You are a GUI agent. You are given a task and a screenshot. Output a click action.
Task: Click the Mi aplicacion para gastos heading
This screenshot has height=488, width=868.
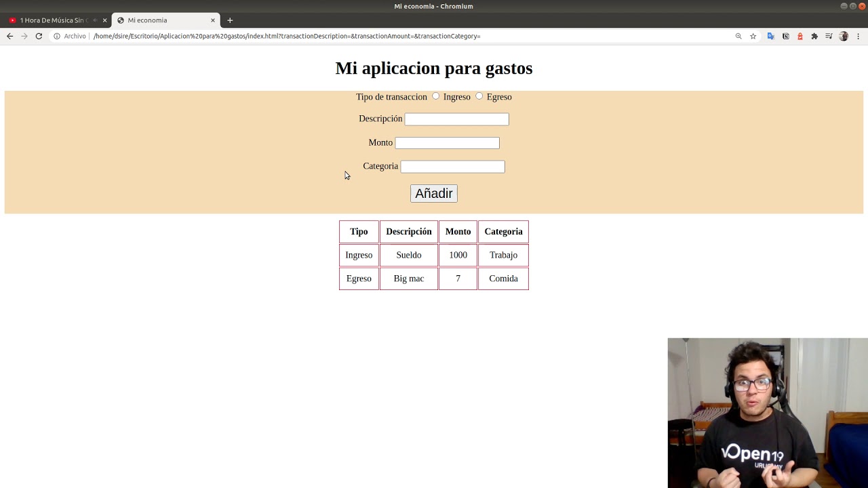[x=434, y=68]
